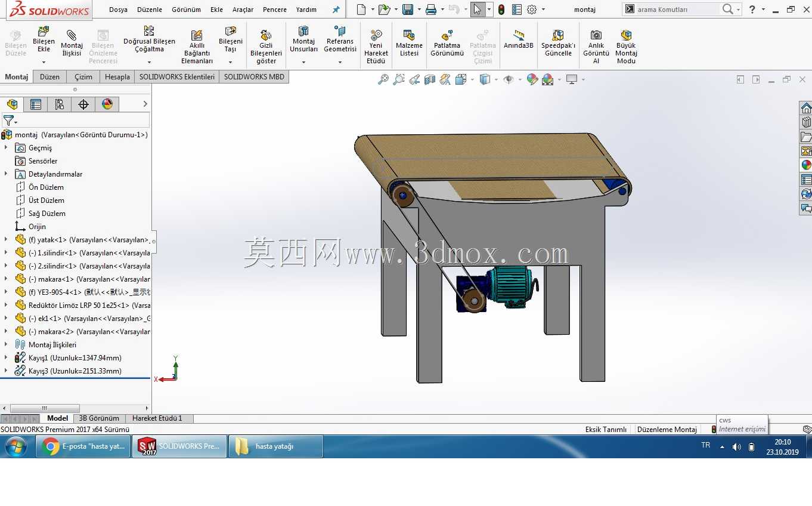Open the Malzeme Listesi bill of materials

(409, 44)
